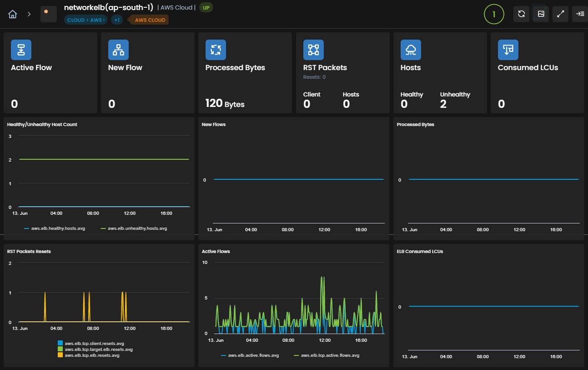Select the Processed Bytes widget icon

click(216, 50)
